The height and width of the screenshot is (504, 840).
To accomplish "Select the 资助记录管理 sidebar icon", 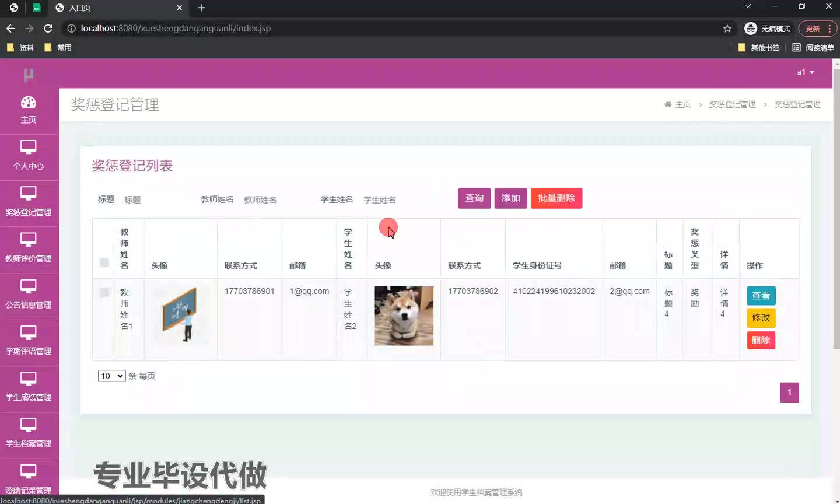I will (x=28, y=471).
